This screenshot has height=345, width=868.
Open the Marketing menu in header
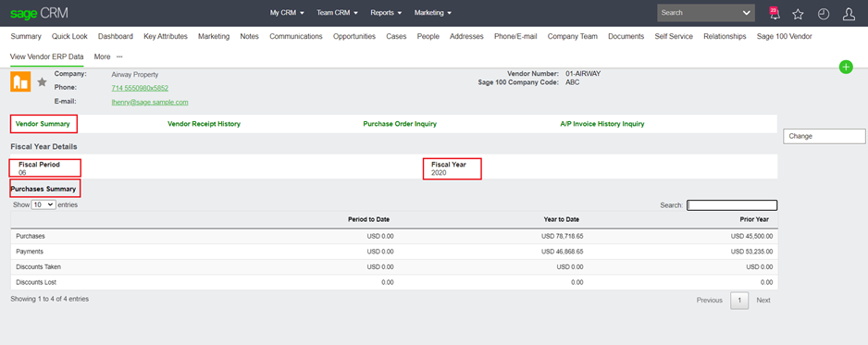point(433,13)
